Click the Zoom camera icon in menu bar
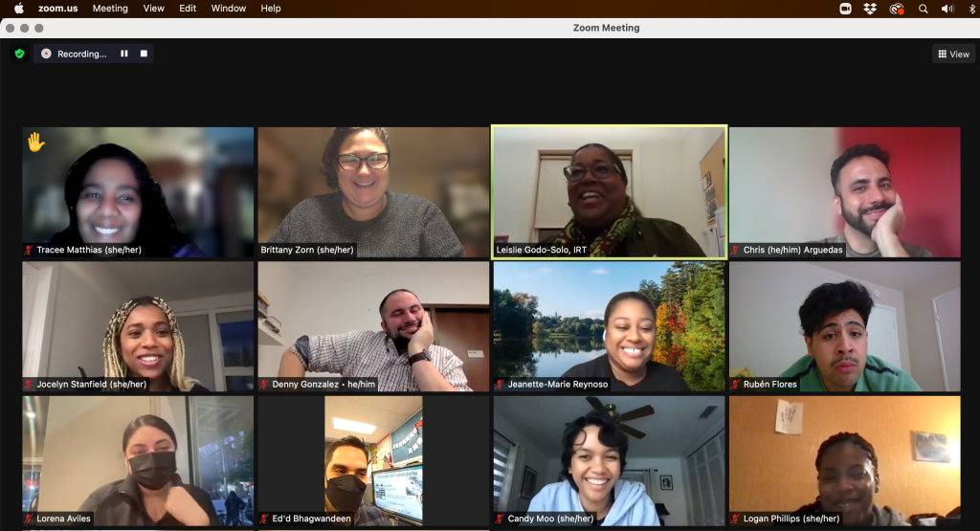 pos(845,9)
